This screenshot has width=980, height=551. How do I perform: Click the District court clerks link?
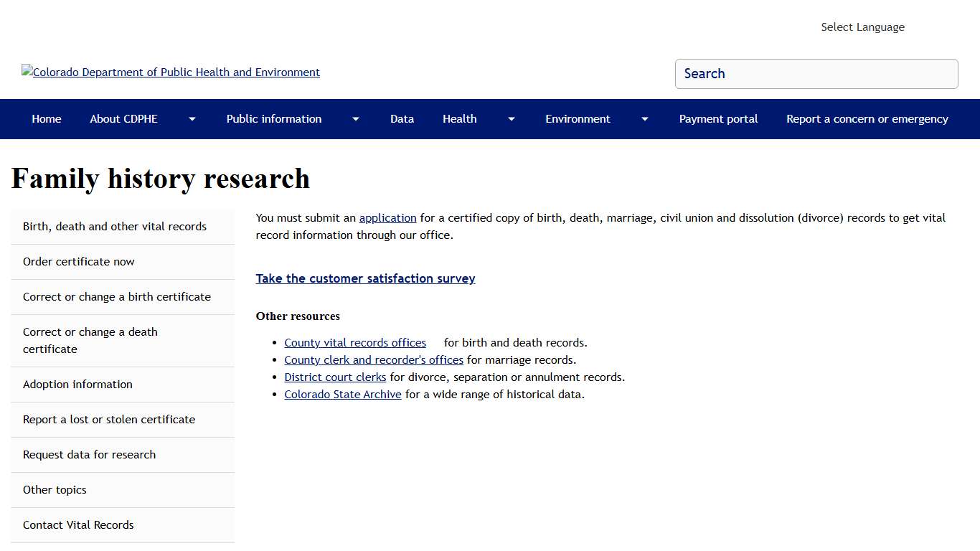tap(335, 377)
